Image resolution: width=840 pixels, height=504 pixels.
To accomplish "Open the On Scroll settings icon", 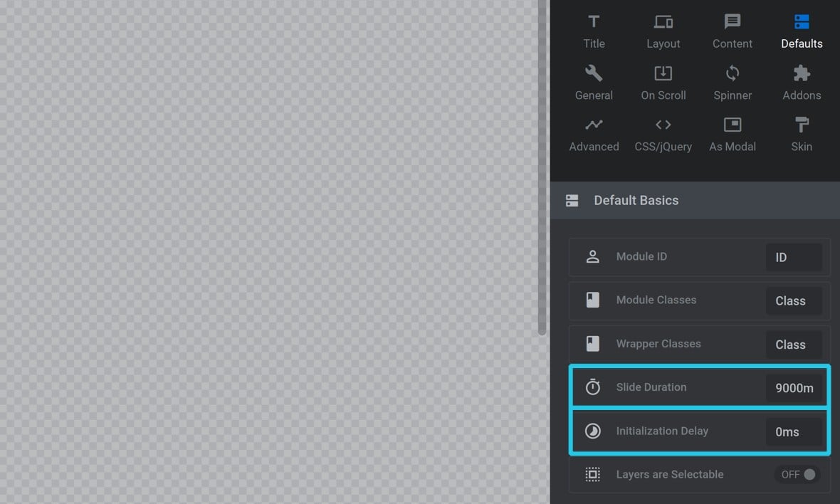I will click(x=663, y=73).
